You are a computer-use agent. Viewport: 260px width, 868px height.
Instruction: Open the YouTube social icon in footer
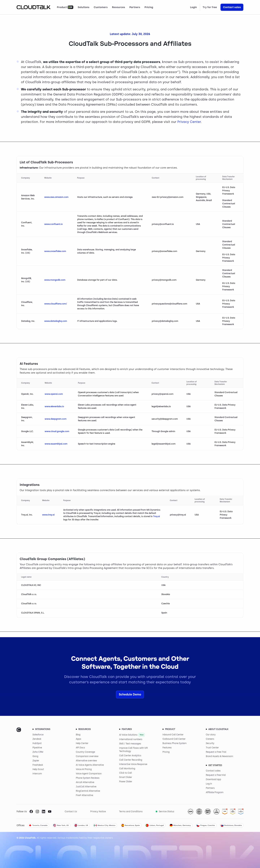click(x=50, y=811)
